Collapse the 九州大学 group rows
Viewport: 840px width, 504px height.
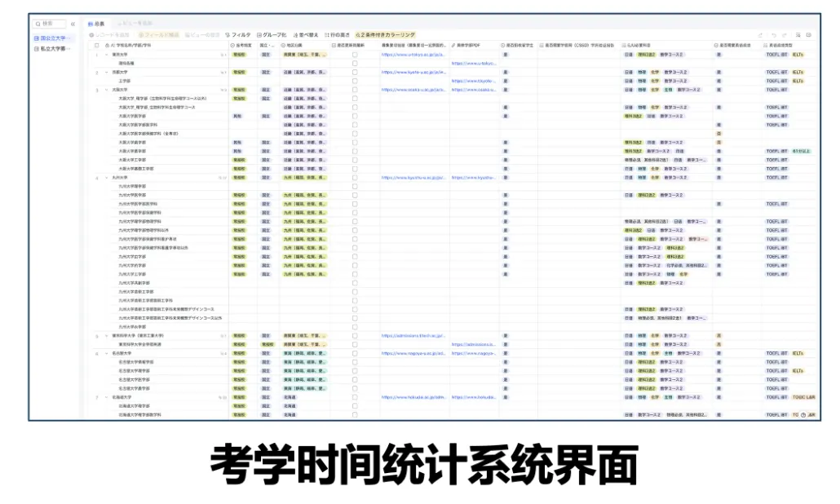106,175
